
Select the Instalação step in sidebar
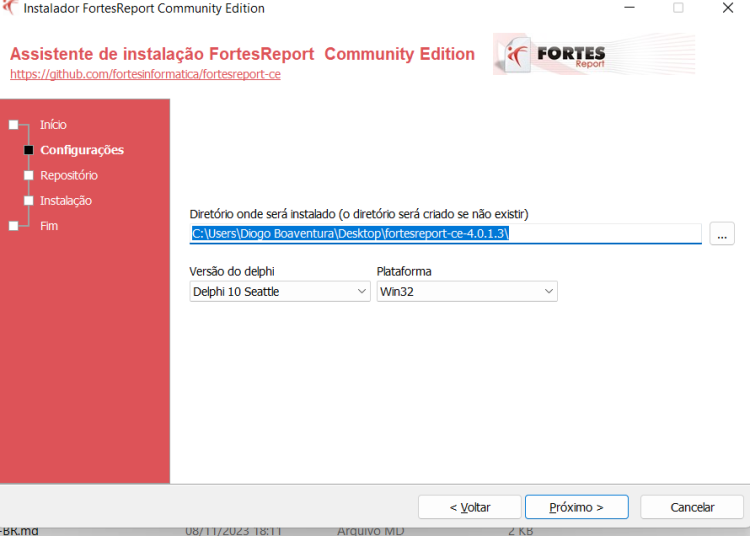point(66,201)
